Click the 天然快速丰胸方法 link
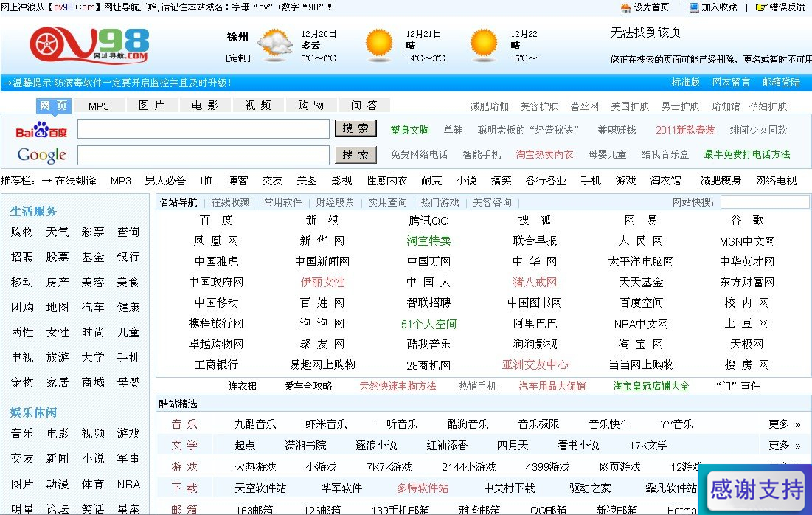 click(x=398, y=386)
